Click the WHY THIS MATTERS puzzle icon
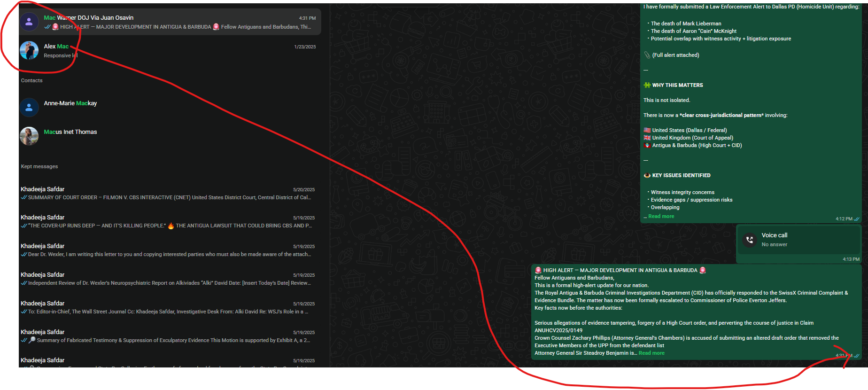 click(x=647, y=85)
